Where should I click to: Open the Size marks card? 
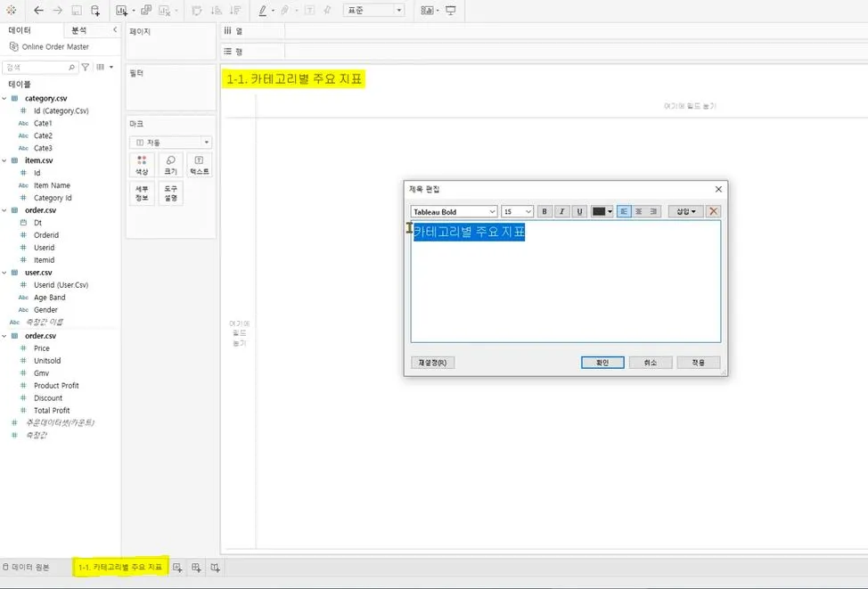click(x=170, y=165)
